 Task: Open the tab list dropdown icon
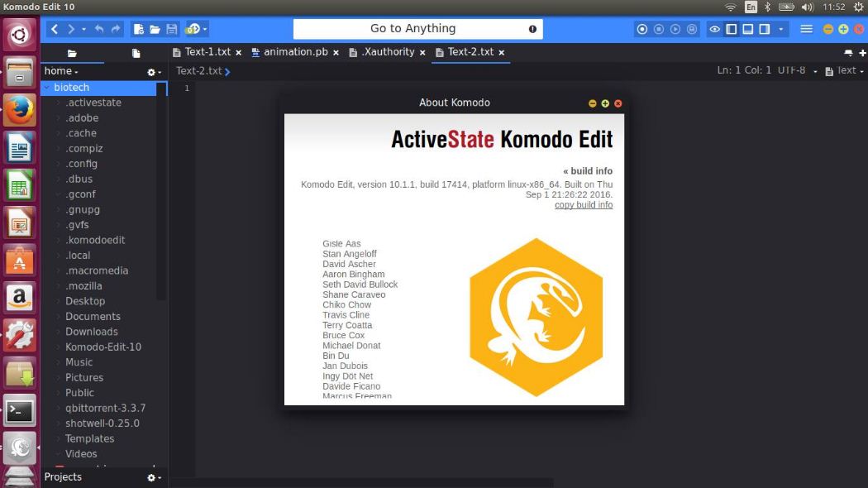click(x=848, y=53)
